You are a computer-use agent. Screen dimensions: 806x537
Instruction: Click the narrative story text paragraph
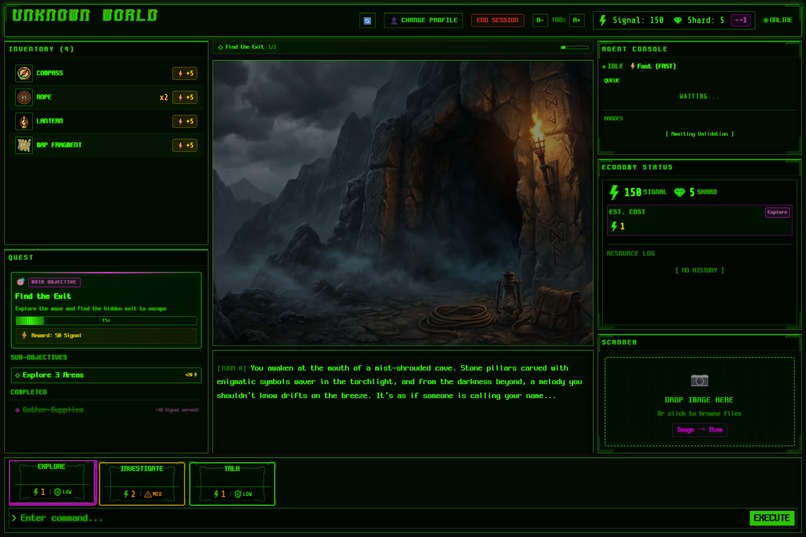399,382
